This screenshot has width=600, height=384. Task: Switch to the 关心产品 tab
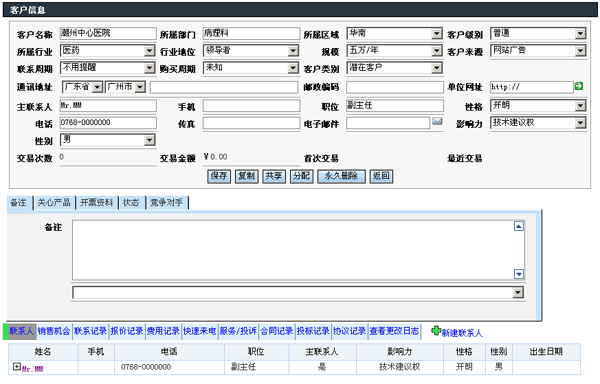click(54, 202)
